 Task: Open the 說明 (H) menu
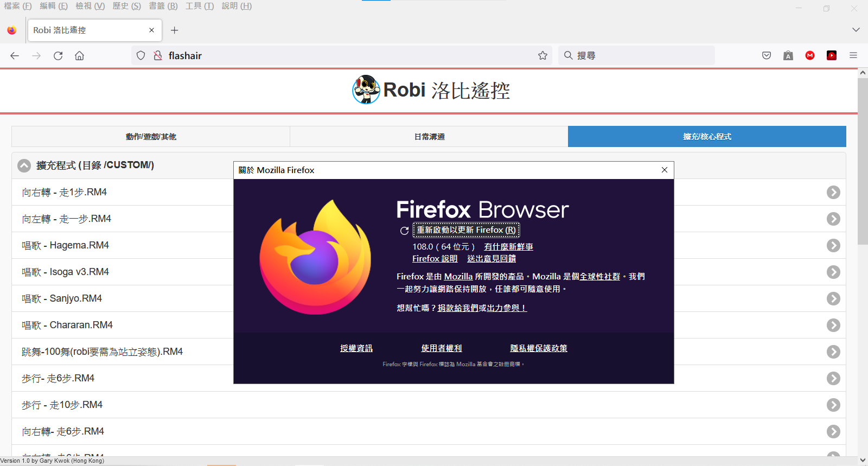237,6
